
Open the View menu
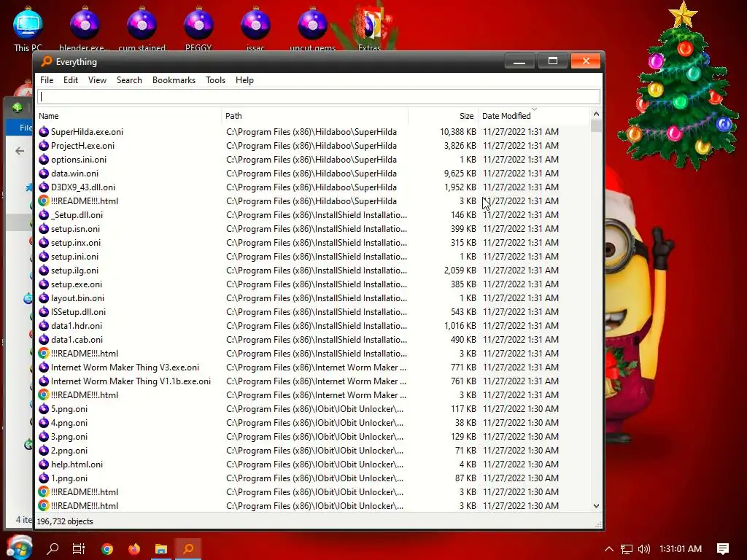(x=97, y=80)
